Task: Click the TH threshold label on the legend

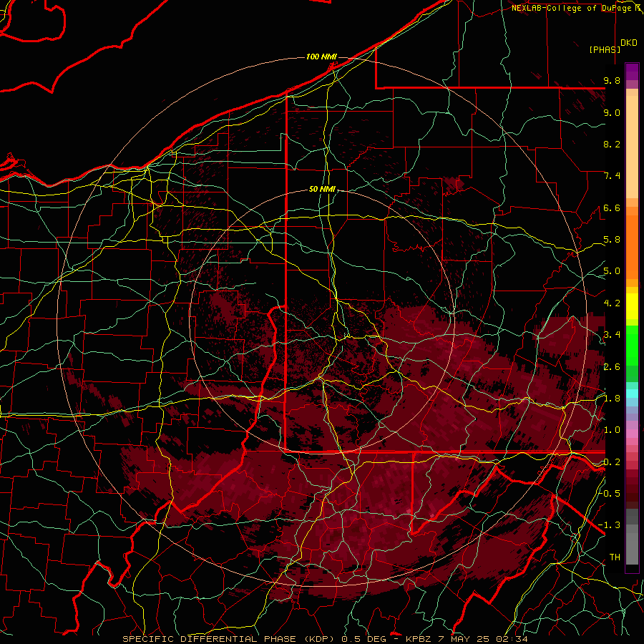Action: pyautogui.click(x=615, y=557)
